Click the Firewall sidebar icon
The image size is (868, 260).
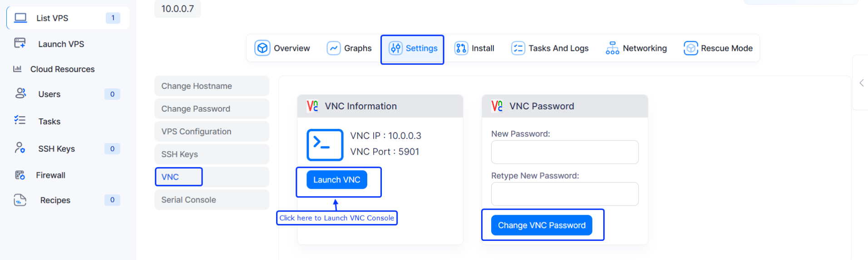tap(20, 175)
